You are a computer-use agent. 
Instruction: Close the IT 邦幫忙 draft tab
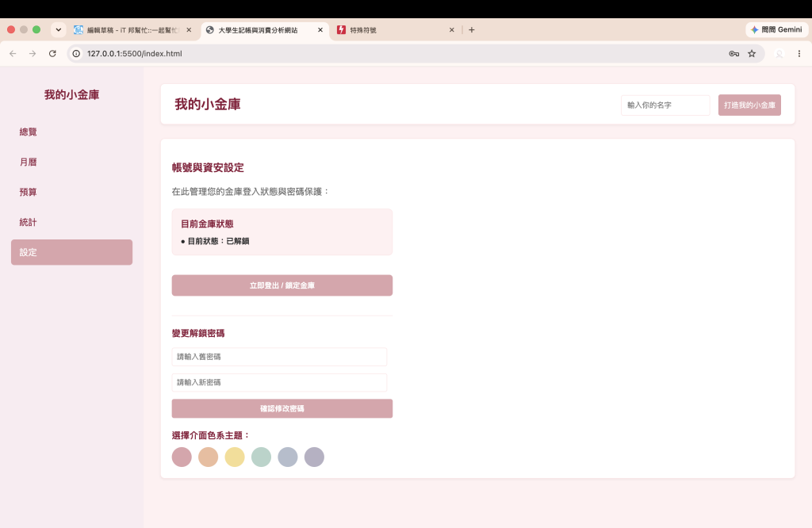pyautogui.click(x=189, y=30)
